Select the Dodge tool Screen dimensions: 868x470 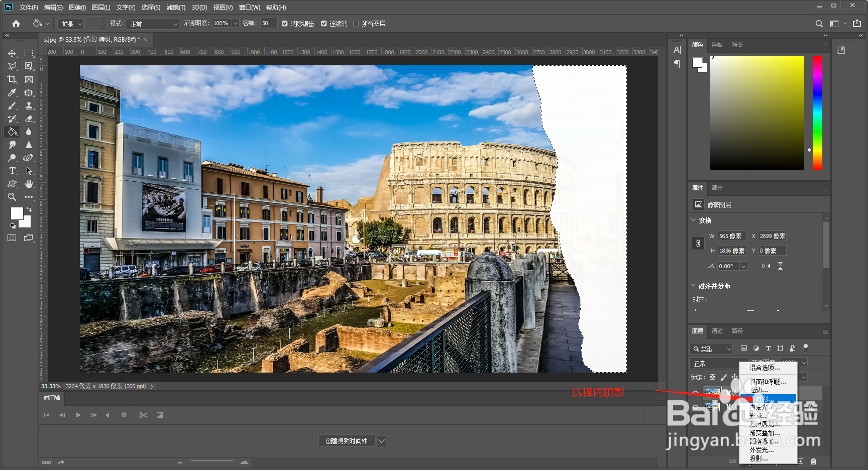point(12,158)
